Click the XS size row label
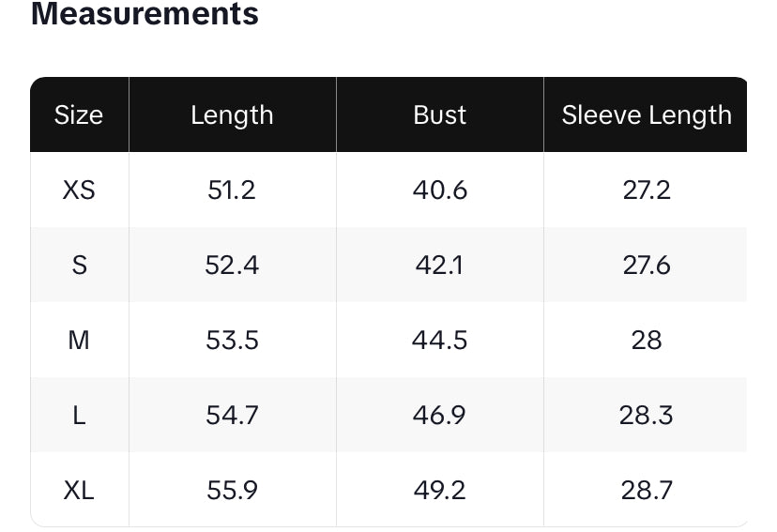Viewport: 777px width, 532px height. [79, 190]
